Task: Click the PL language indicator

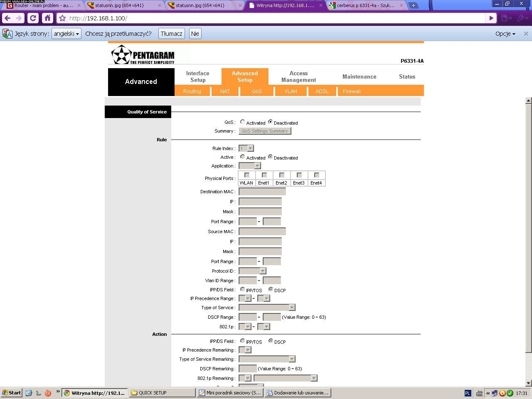Action: pyautogui.click(x=468, y=393)
